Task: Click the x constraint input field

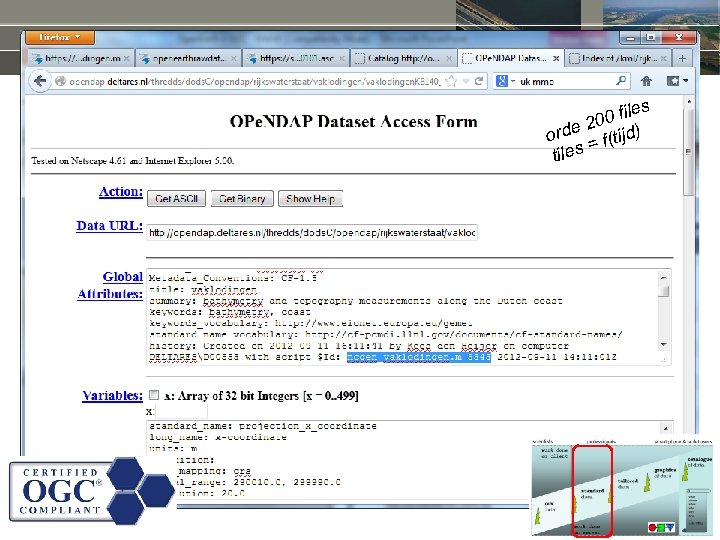Action: [181, 411]
